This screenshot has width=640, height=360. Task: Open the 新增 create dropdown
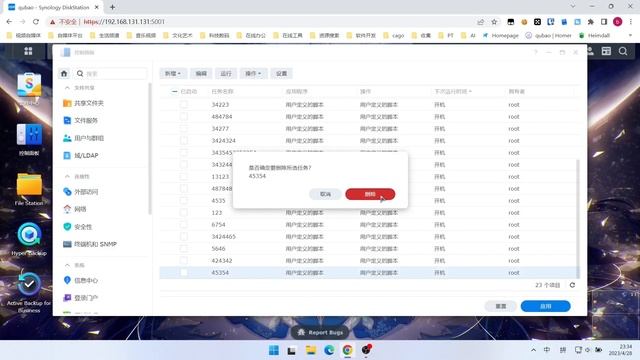(x=173, y=73)
